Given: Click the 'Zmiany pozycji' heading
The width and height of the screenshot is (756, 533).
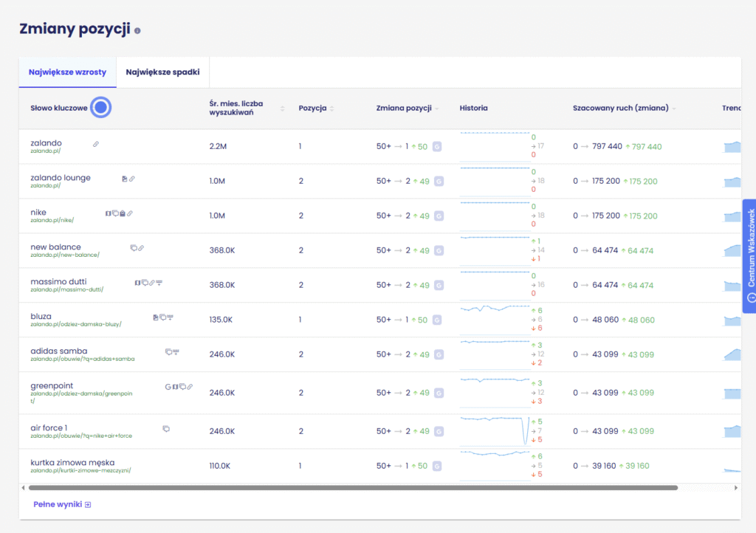Looking at the screenshot, I should 75,29.
